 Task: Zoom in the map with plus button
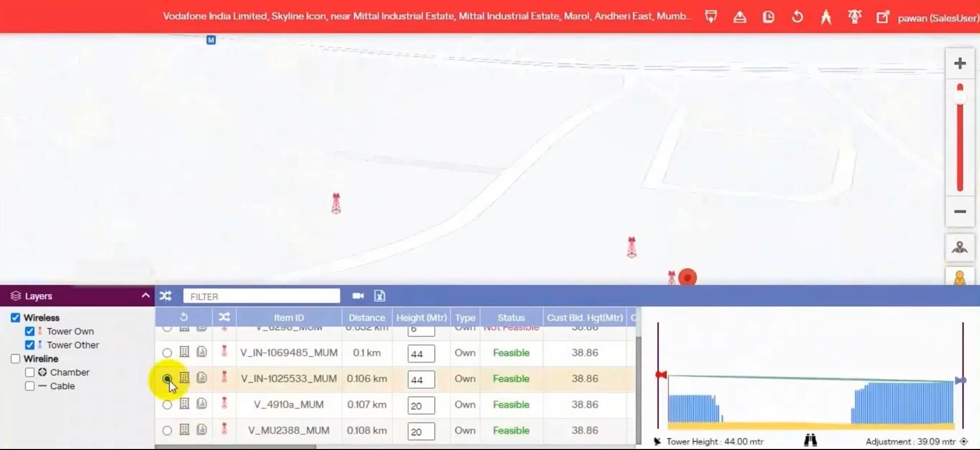[x=960, y=63]
